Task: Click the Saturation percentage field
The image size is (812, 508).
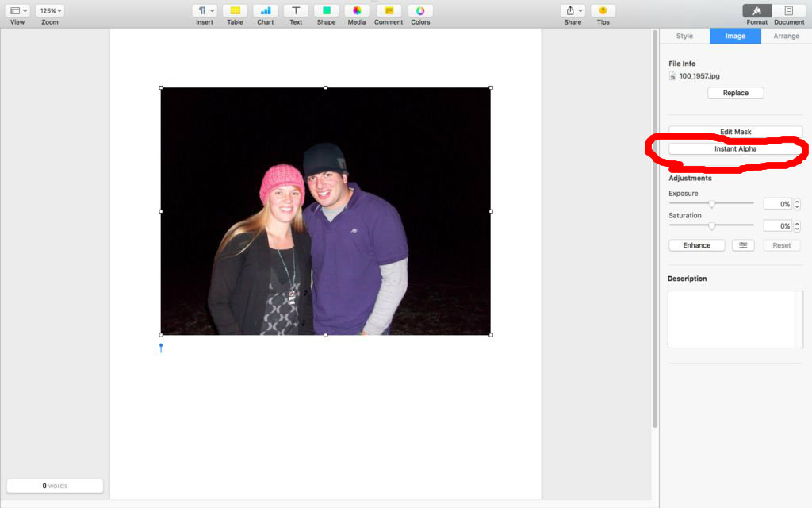Action: pyautogui.click(x=777, y=226)
